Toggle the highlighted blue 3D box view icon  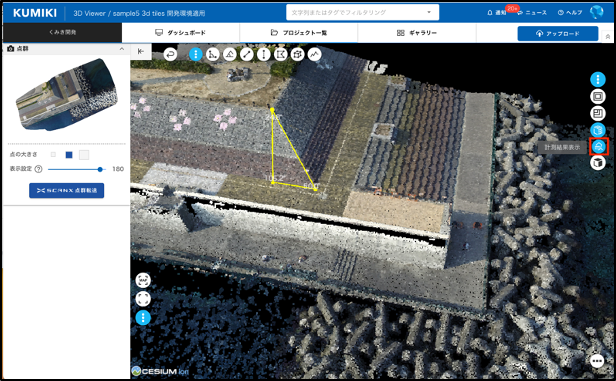point(598,130)
